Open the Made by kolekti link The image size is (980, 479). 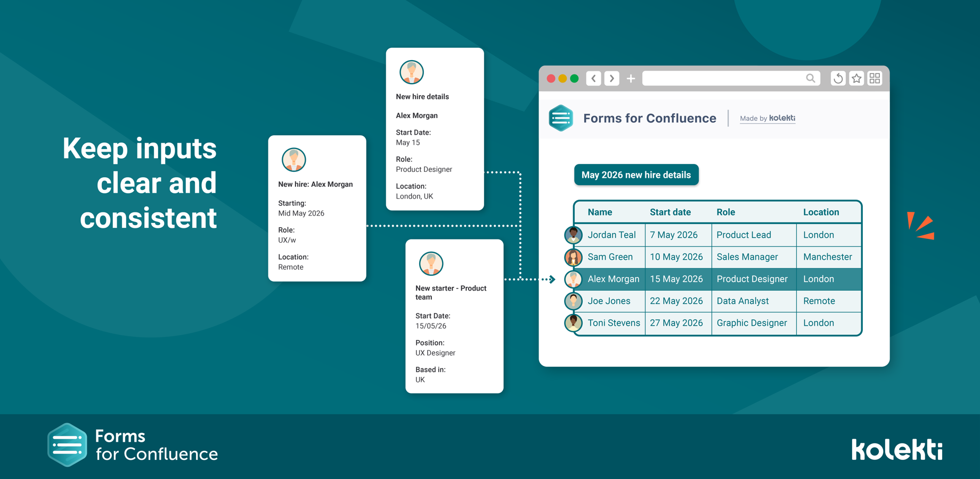click(767, 118)
